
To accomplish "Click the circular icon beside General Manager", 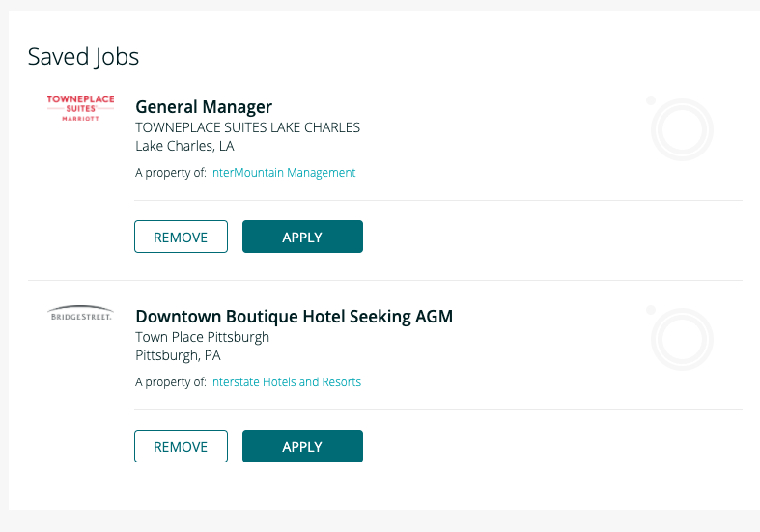I will coord(682,129).
